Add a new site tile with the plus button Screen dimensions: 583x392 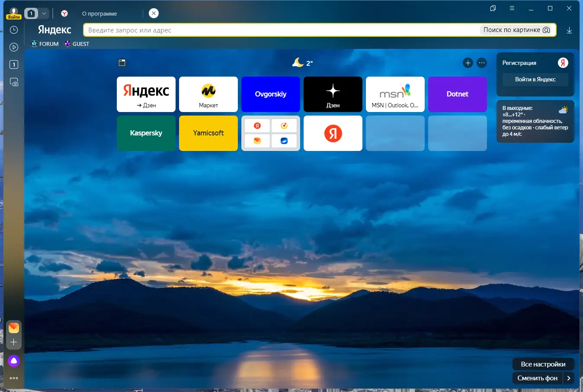[468, 63]
